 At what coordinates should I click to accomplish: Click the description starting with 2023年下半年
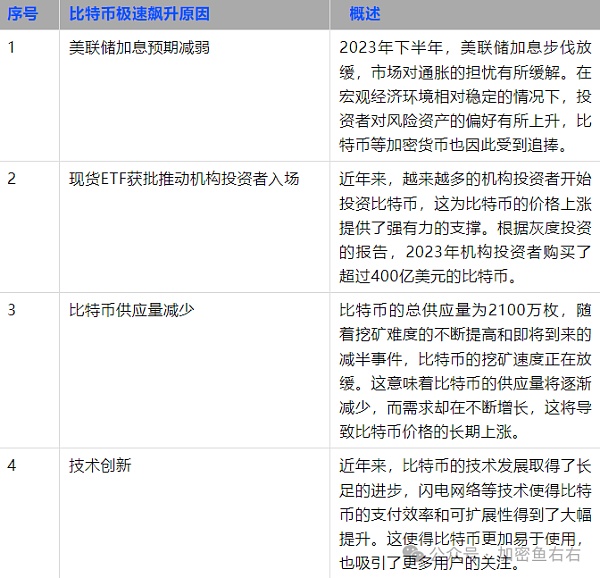tap(464, 47)
